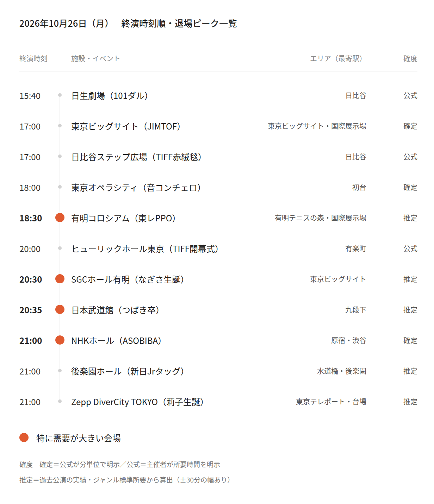Click the 東京ビッグサイト・国際展示場 area cell
The width and height of the screenshot is (434, 504).
pyautogui.click(x=317, y=126)
